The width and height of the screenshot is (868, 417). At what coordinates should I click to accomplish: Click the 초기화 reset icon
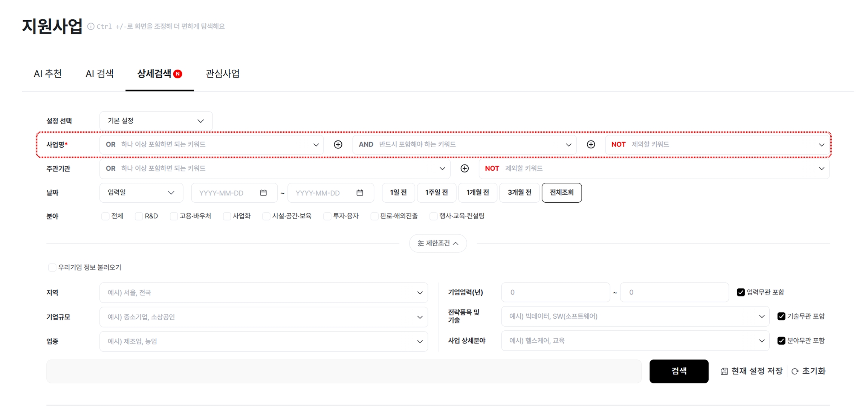click(x=795, y=371)
